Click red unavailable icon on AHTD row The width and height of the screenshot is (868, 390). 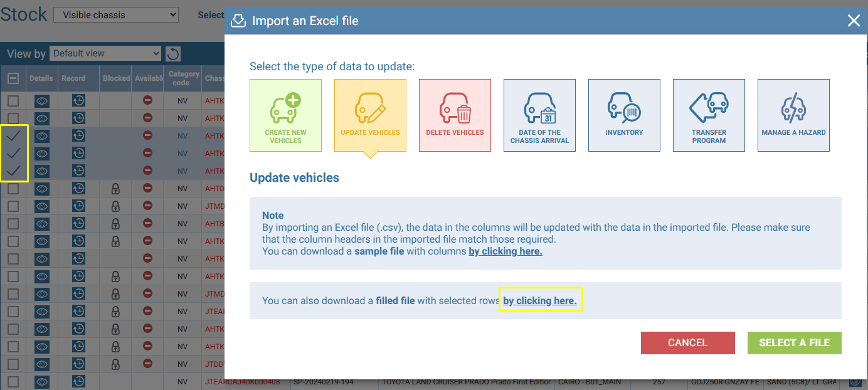(147, 188)
